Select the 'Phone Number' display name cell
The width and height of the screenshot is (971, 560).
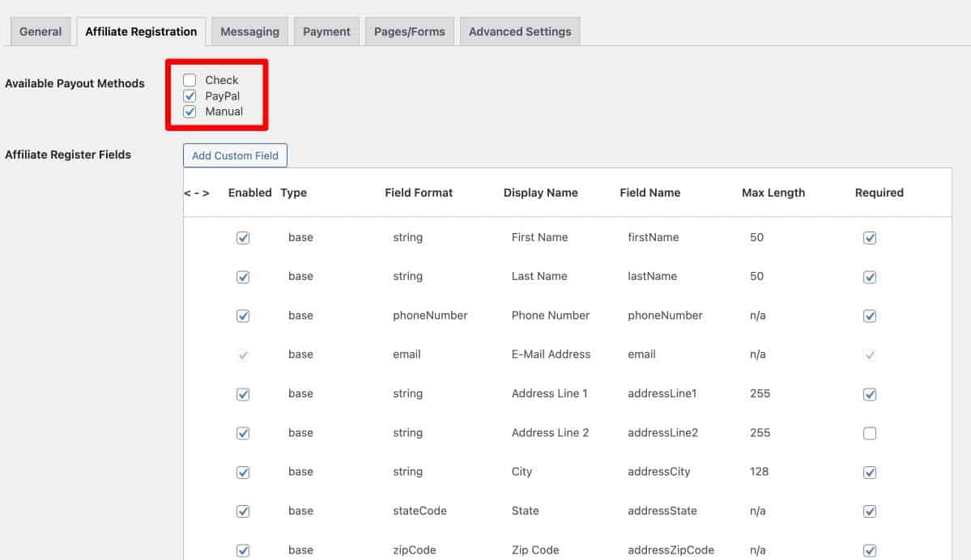(x=551, y=315)
